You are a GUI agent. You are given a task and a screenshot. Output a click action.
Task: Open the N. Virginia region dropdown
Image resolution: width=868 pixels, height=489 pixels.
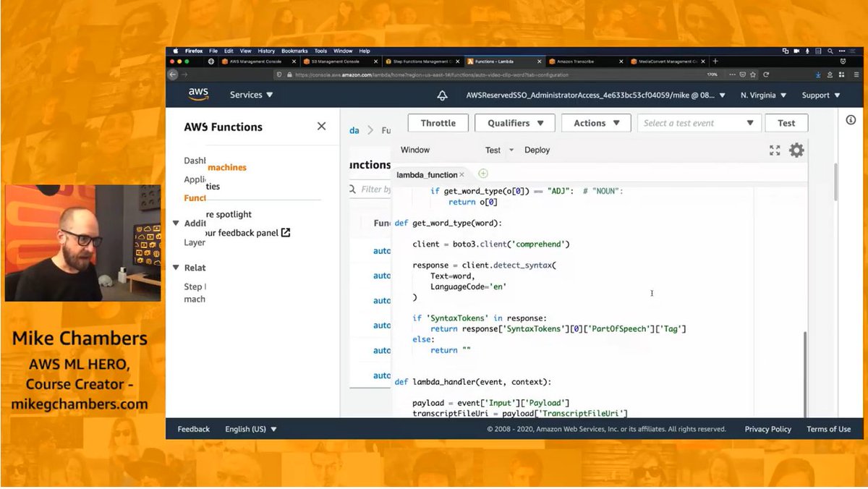[762, 95]
